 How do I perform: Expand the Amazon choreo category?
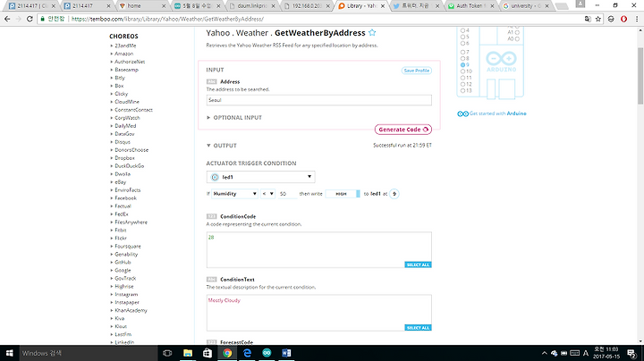(122, 54)
